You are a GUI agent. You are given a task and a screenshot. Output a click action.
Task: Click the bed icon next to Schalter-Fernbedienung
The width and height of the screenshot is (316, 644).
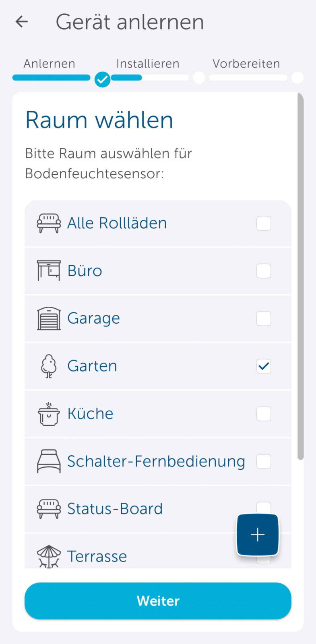click(x=48, y=461)
